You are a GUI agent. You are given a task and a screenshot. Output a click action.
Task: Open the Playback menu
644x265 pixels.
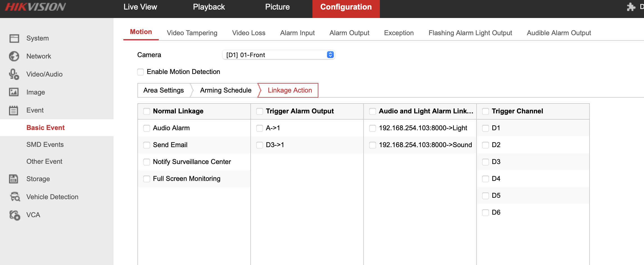pyautogui.click(x=209, y=7)
